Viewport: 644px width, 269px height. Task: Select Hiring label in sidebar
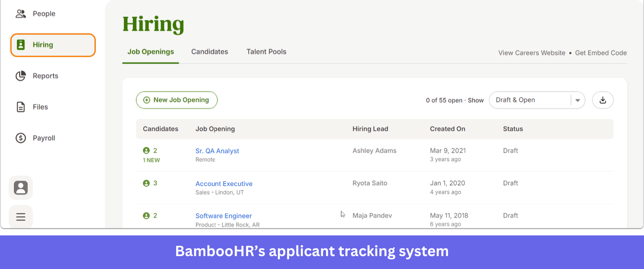43,45
